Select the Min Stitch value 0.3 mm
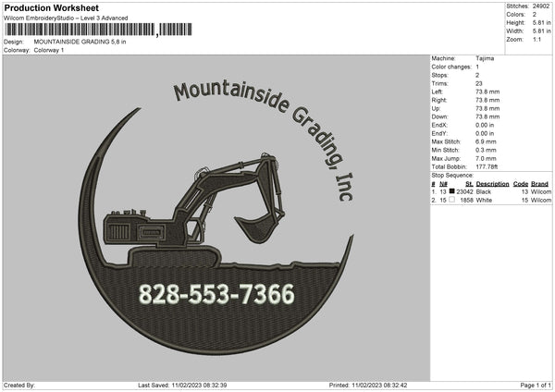Image resolution: width=555 pixels, height=392 pixels. (486, 150)
